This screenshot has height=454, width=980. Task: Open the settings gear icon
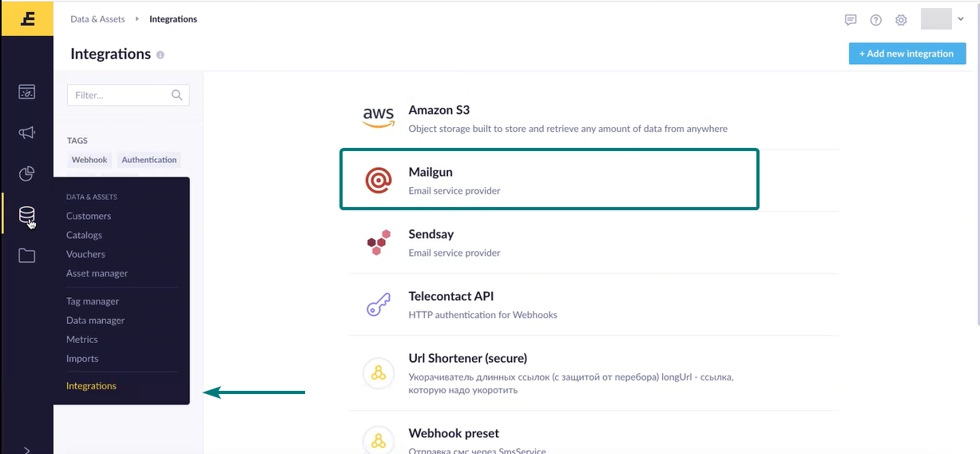[901, 20]
